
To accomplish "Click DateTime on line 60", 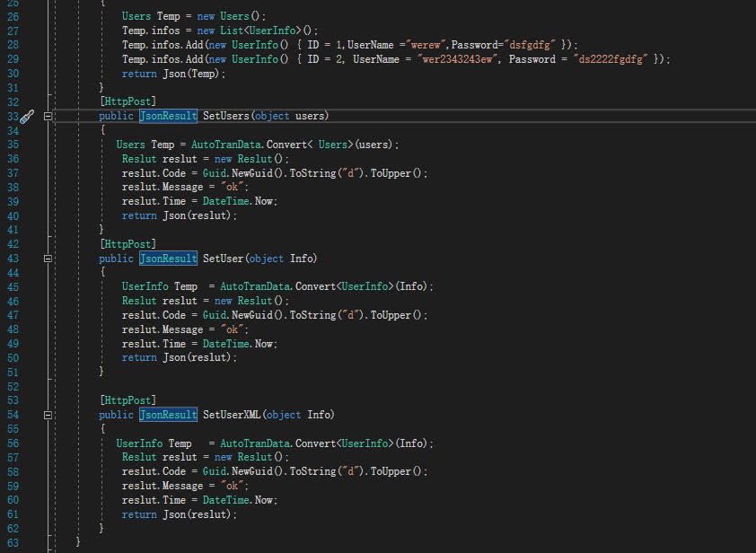I will [x=224, y=500].
